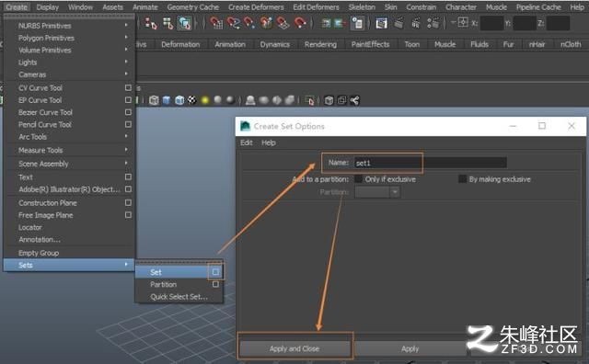Image resolution: width=589 pixels, height=364 pixels.
Task: Enable the Textured checkered sphere icon
Action: click(x=192, y=100)
